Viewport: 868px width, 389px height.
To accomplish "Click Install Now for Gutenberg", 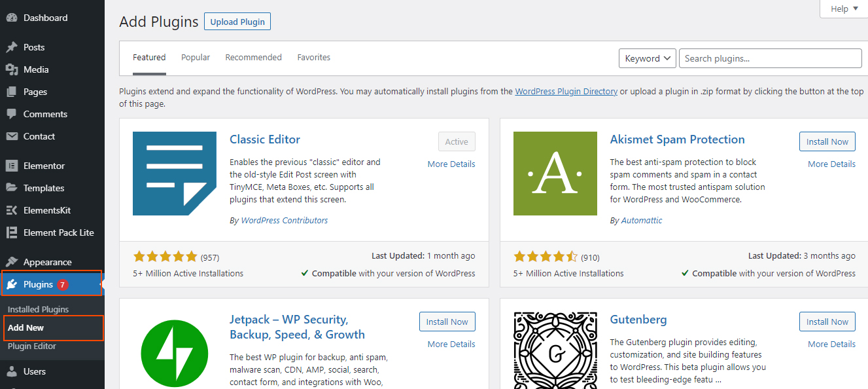I will click(x=827, y=322).
